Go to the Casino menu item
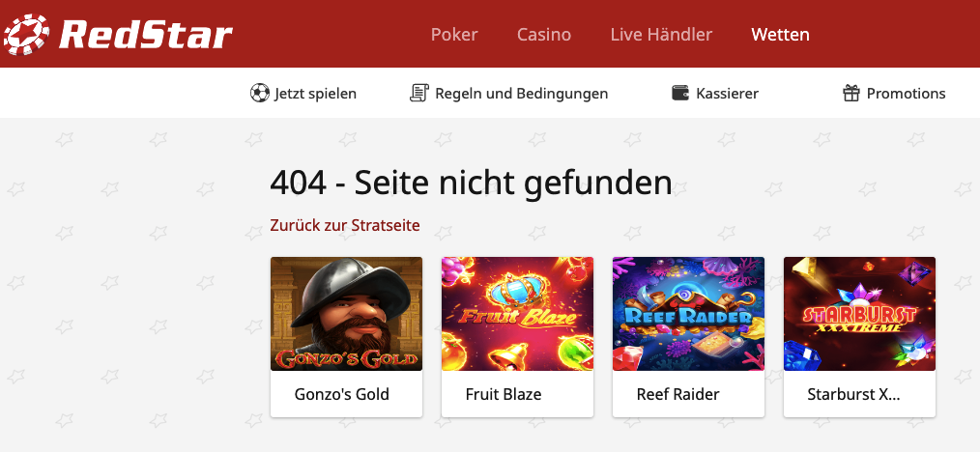 tap(544, 35)
